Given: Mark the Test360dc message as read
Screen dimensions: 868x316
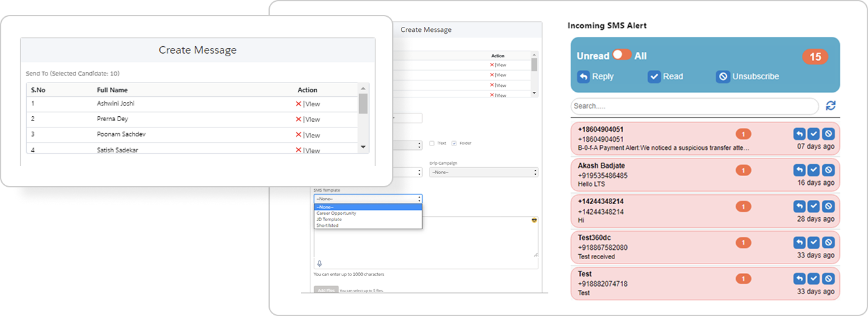Looking at the screenshot, I should (x=814, y=242).
